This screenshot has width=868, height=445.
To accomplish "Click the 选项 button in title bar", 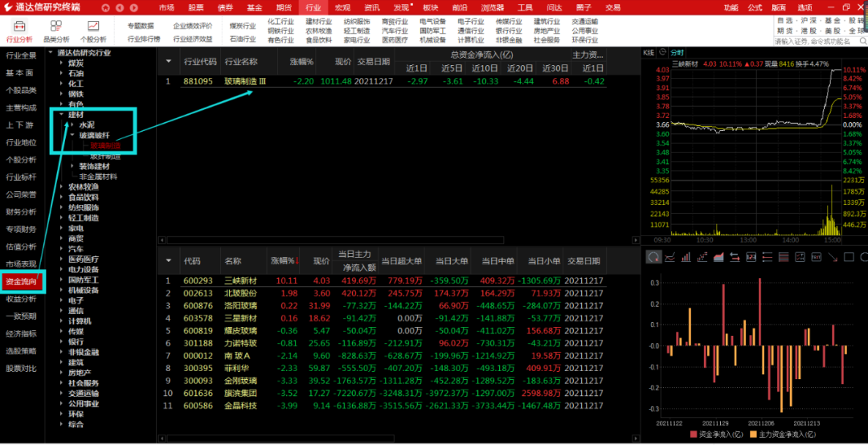I will 805,8.
